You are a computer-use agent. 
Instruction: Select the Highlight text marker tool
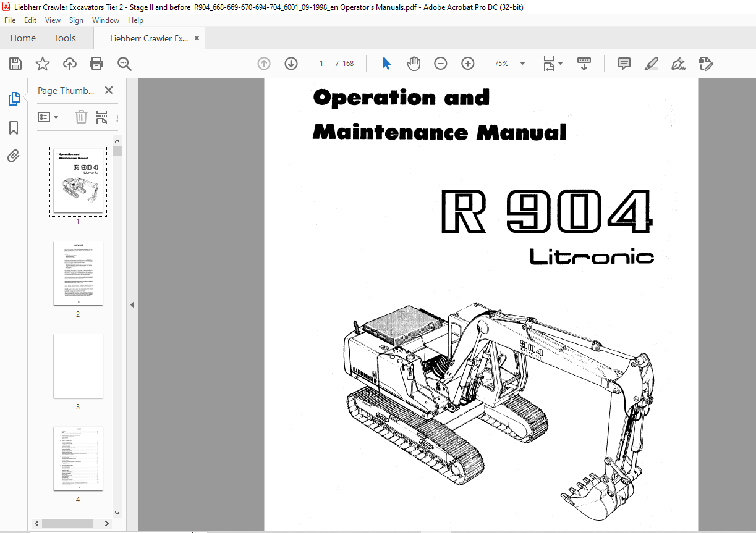652,64
